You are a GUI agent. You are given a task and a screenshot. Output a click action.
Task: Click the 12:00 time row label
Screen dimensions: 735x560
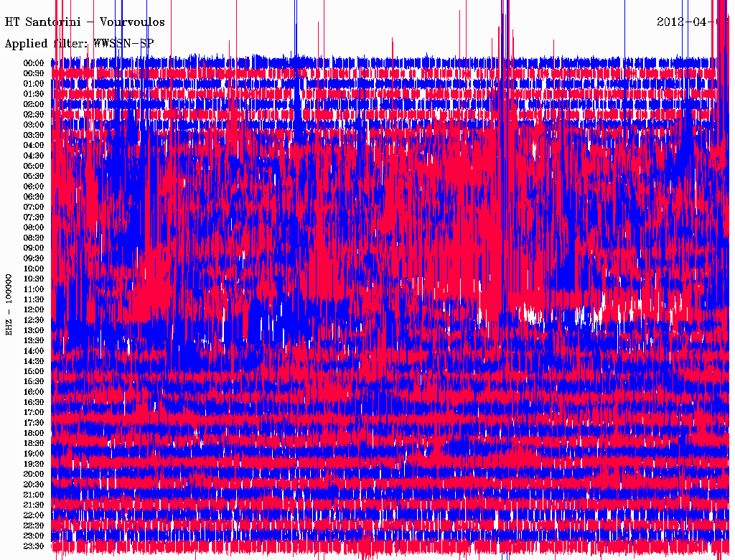tap(34, 310)
